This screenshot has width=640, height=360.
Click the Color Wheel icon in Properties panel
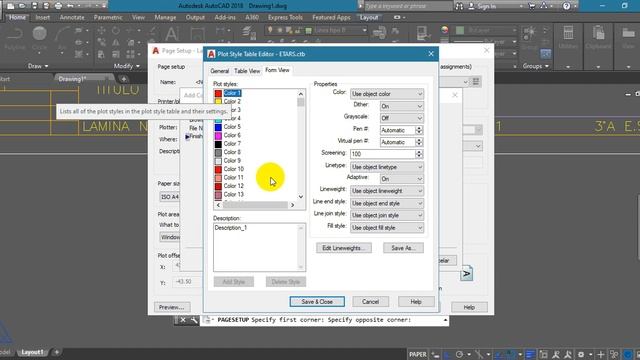click(444, 29)
